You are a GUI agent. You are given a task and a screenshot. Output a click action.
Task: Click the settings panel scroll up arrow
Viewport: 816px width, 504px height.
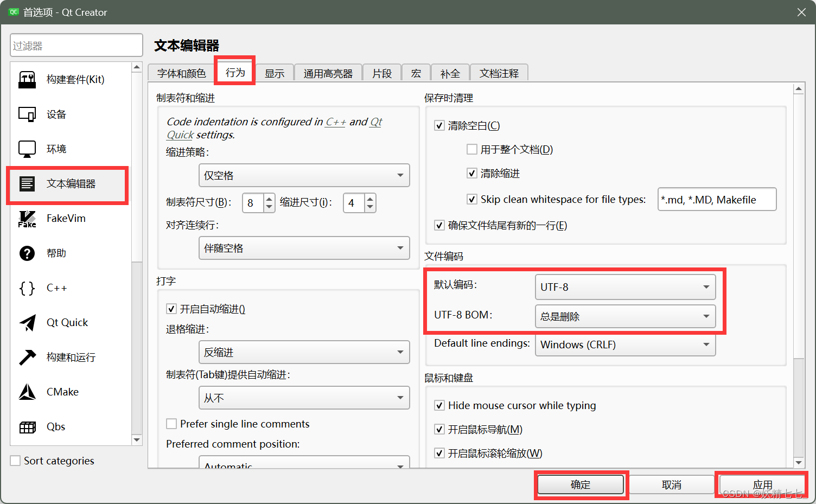[x=799, y=88]
